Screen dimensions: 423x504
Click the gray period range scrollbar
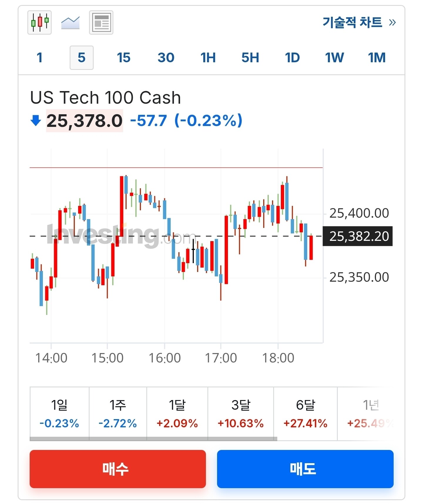[153, 439]
